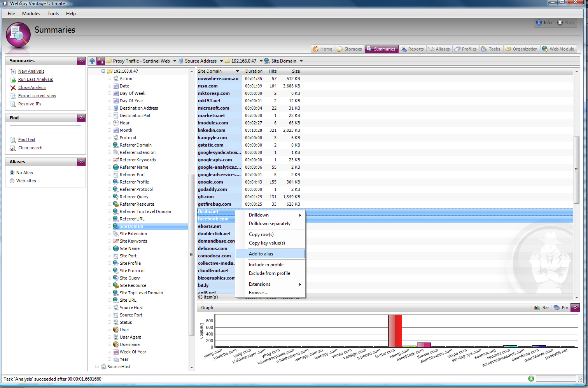Image resolution: width=588 pixels, height=388 pixels.
Task: Click the Date calendar icon in tree
Action: click(116, 86)
